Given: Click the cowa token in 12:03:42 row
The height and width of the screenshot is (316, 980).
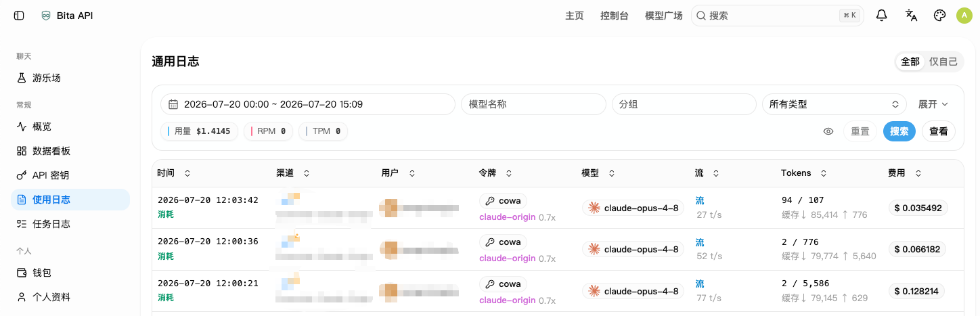Looking at the screenshot, I should 503,201.
